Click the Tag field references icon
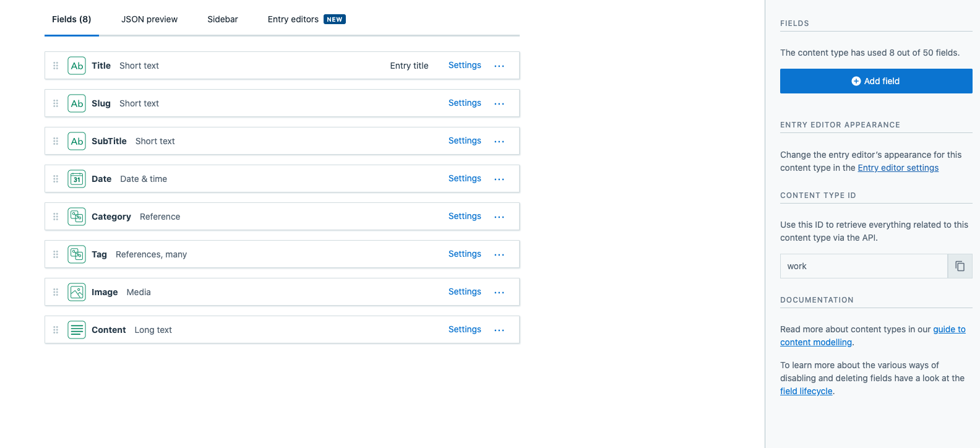The height and width of the screenshot is (448, 980). pos(77,254)
